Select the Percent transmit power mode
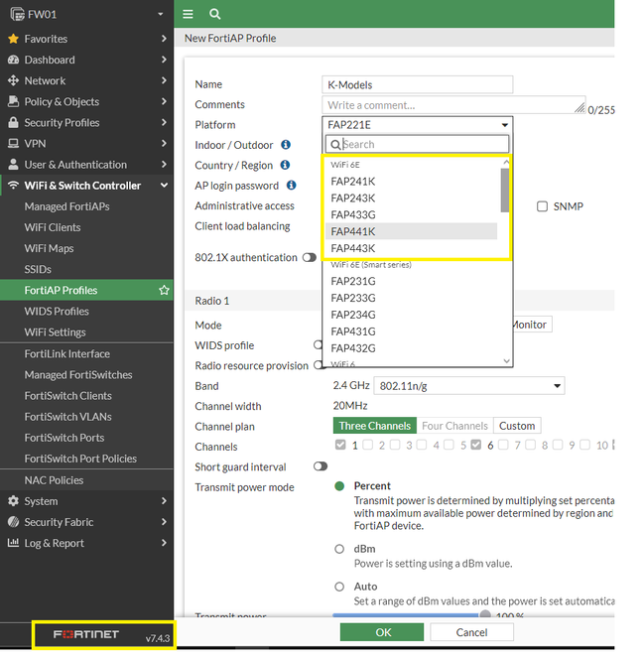 (x=339, y=486)
